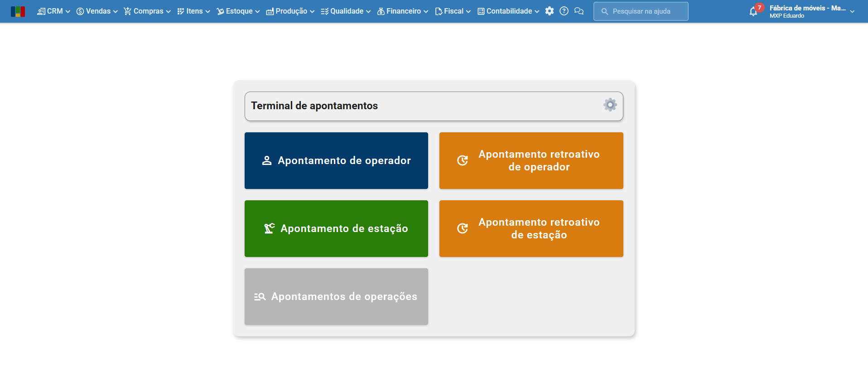
Task: Open the notifications bell
Action: (753, 12)
